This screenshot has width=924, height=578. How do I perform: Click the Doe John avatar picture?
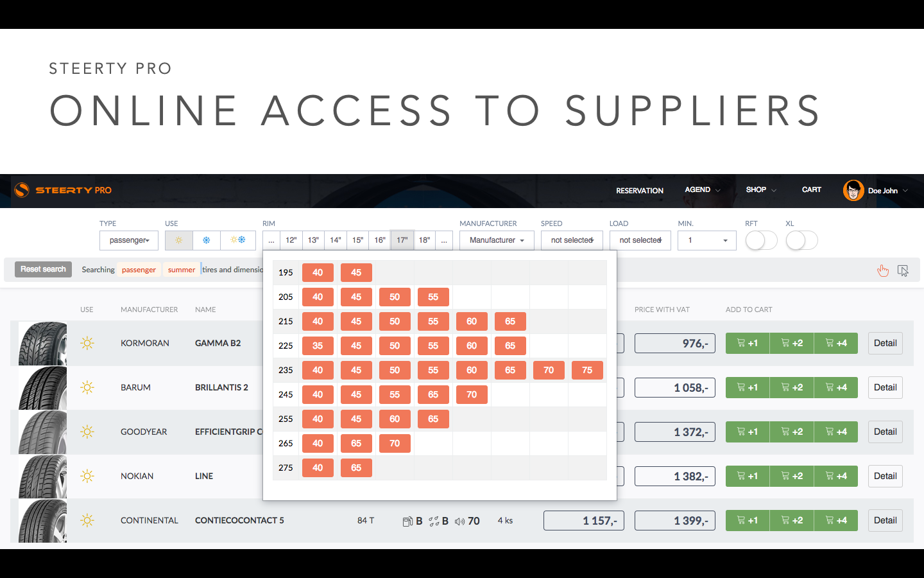853,190
